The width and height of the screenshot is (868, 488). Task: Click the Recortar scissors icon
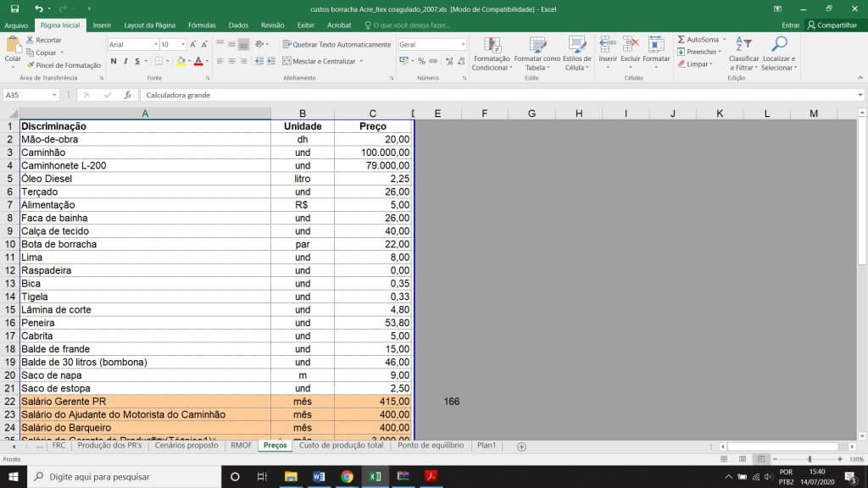(31, 40)
